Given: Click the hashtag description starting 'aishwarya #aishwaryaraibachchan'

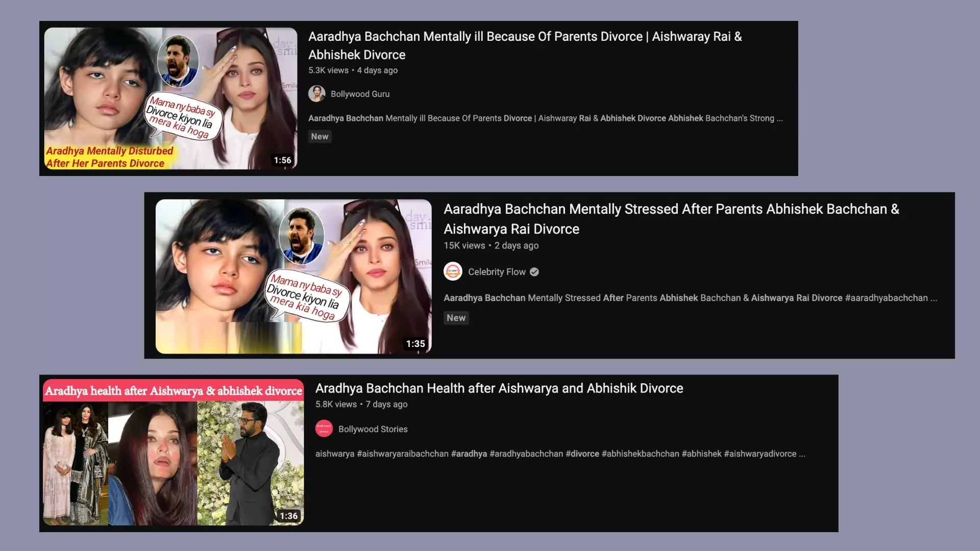Looking at the screenshot, I should 560,454.
